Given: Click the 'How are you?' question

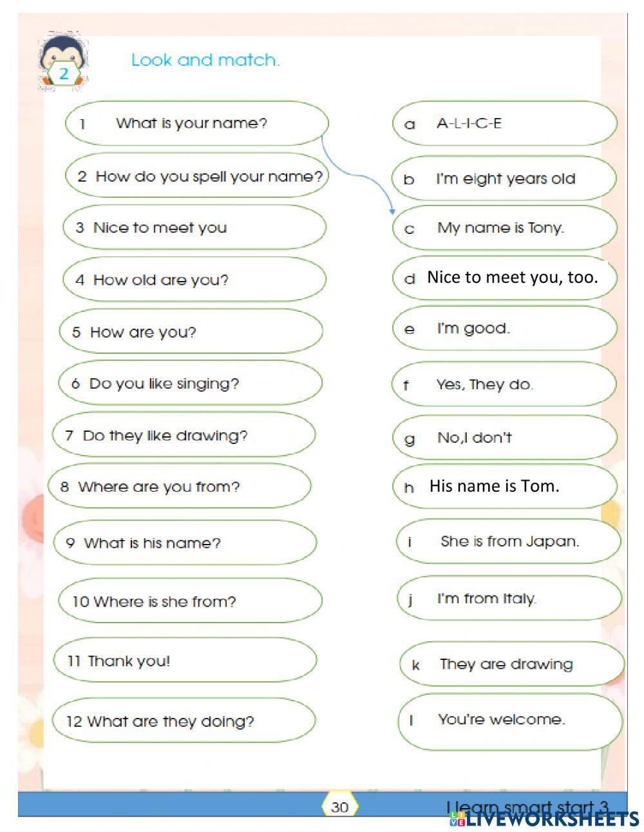Looking at the screenshot, I should click(x=191, y=332).
